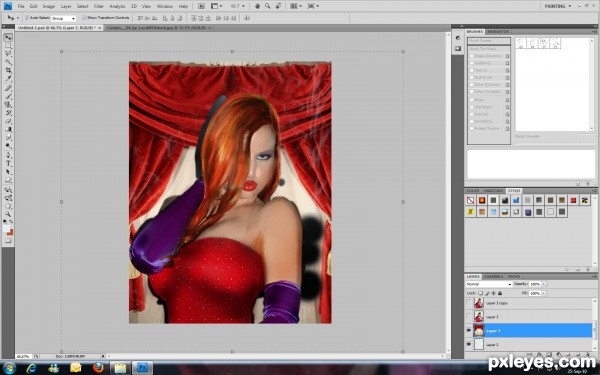Show the Layer 3 copy layer visibility
This screenshot has height=375, width=600.
click(x=469, y=303)
